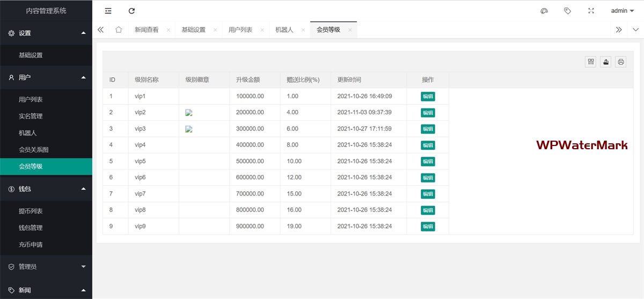The width and height of the screenshot is (644, 299).
Task: Go to home tab icon
Action: [119, 30]
